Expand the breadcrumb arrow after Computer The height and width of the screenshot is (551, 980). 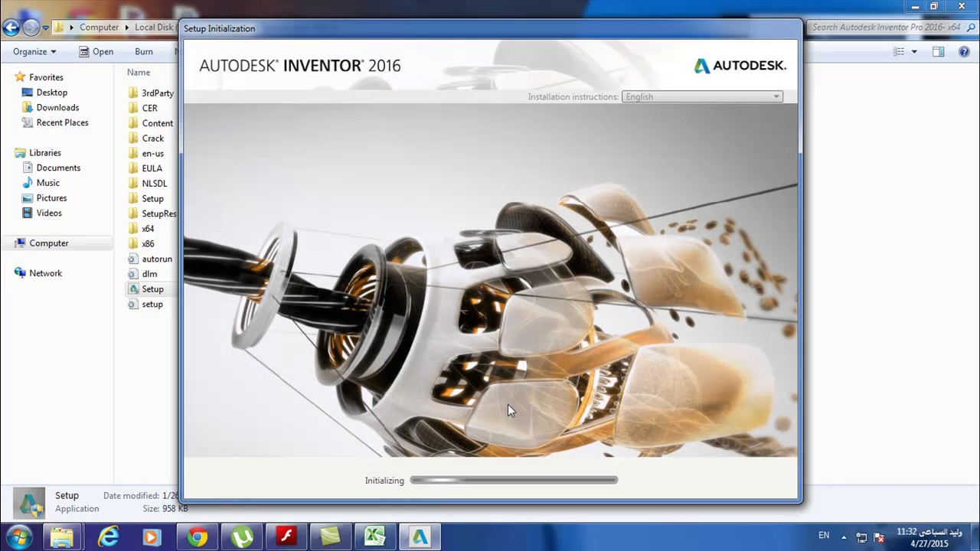click(126, 28)
